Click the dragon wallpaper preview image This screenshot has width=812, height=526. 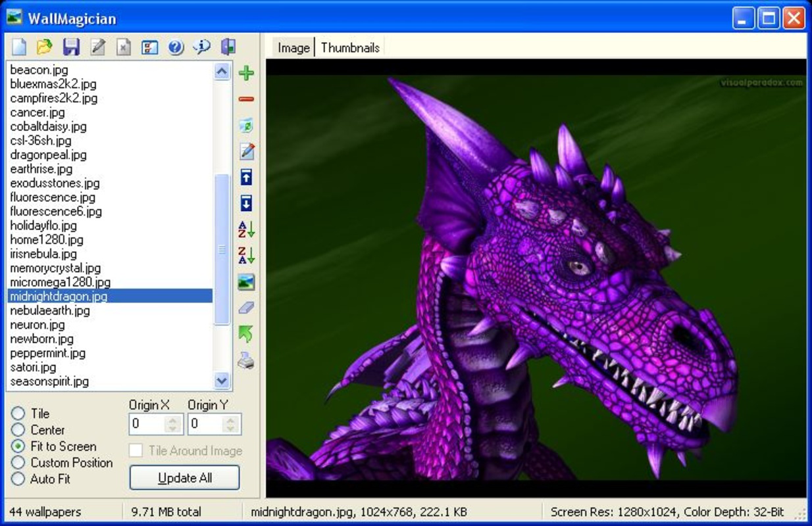[x=536, y=277]
